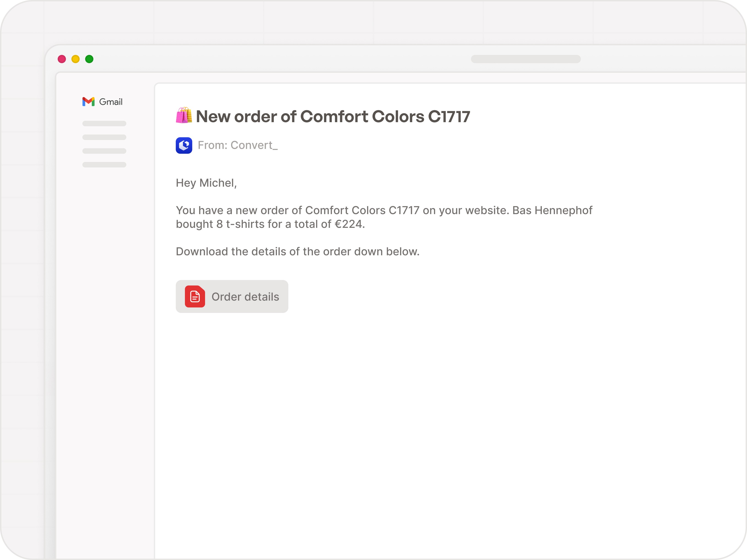Viewport: 747px width, 560px height.
Task: Click the Gmail 'M' envelope mark
Action: (x=88, y=102)
